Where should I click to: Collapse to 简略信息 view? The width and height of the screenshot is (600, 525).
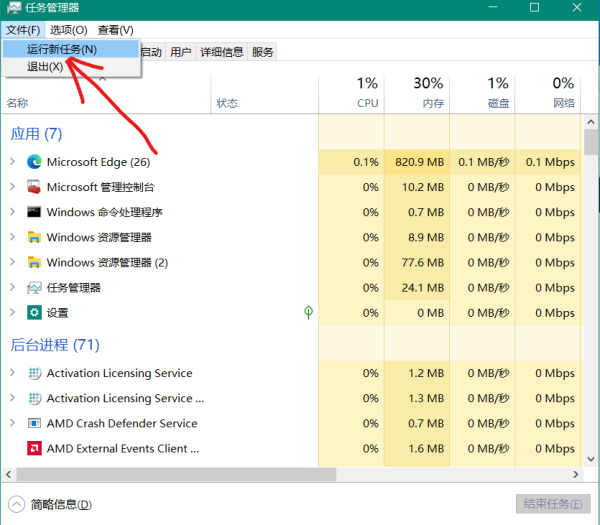pos(52,504)
